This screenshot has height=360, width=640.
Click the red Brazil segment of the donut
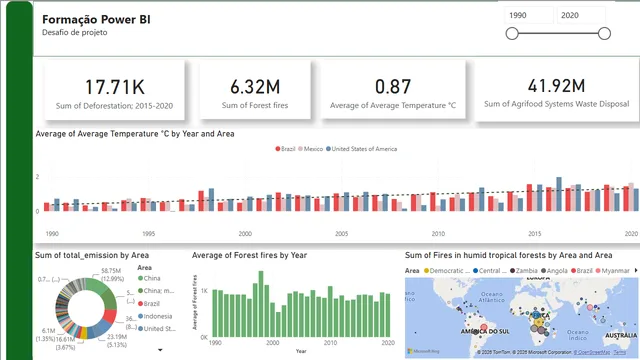click(x=110, y=316)
